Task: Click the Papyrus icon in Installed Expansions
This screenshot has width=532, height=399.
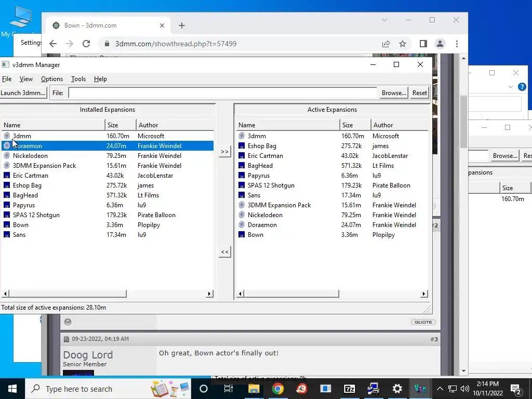Action: pyautogui.click(x=6, y=205)
